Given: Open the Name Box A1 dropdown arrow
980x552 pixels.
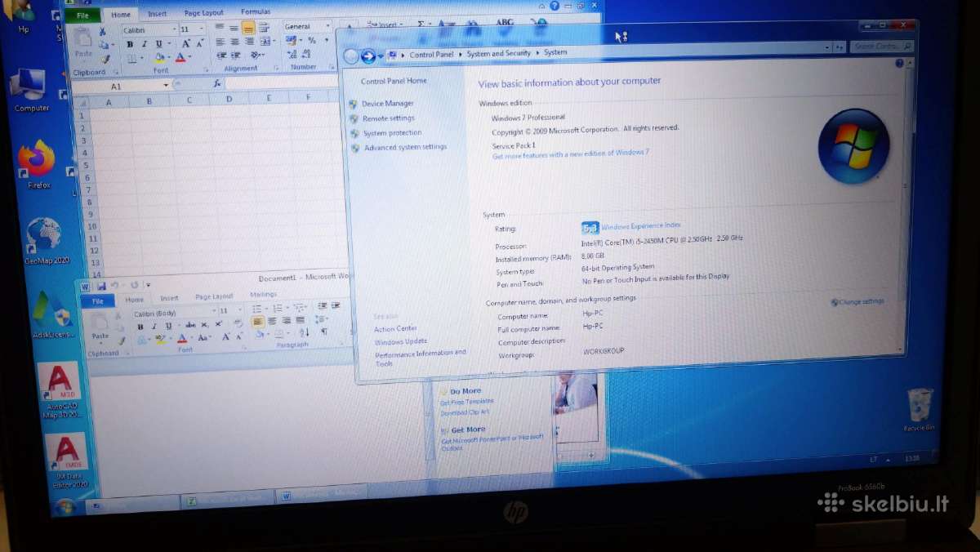Looking at the screenshot, I should click(x=166, y=85).
